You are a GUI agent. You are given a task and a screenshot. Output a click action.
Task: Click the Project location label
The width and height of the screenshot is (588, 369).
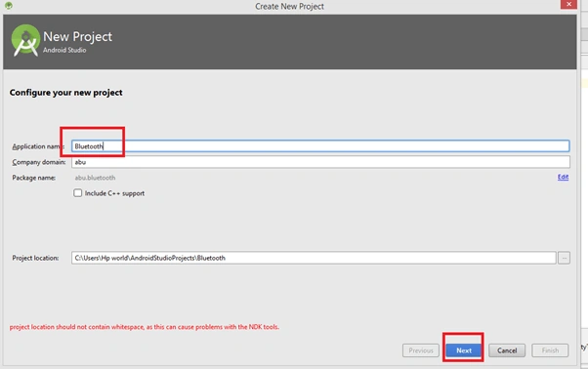(x=35, y=258)
